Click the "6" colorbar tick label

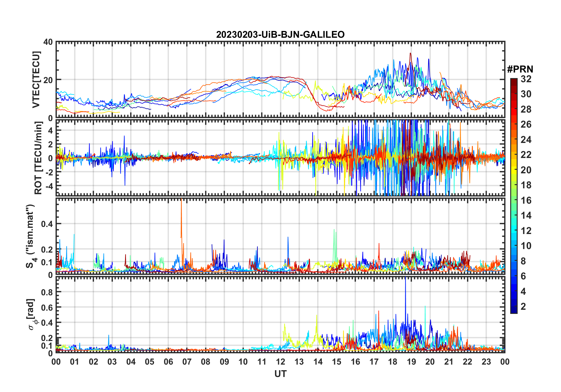coord(523,276)
